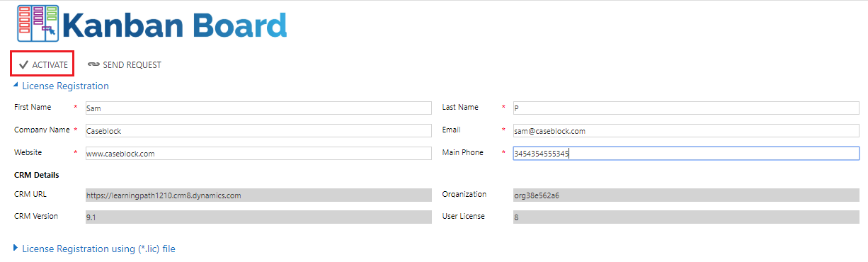This screenshot has width=868, height=262.
Task: Click the User License field showing 8
Action: pyautogui.click(x=686, y=217)
